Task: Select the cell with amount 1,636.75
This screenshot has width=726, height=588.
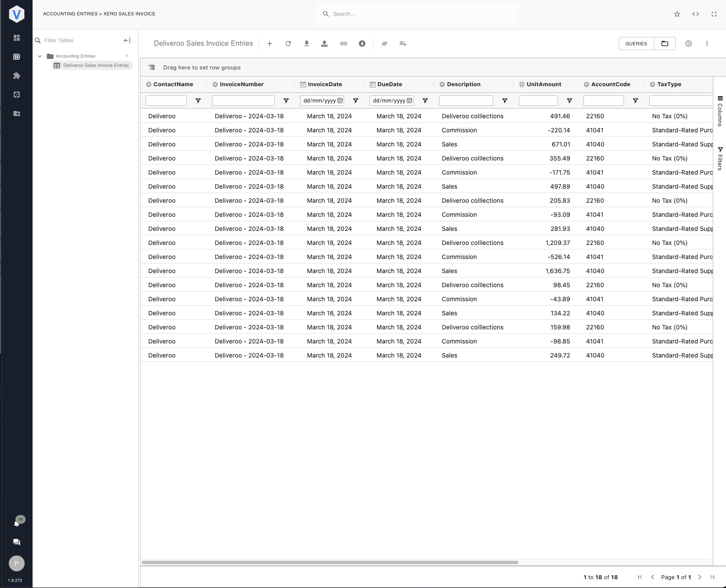Action: pos(546,271)
